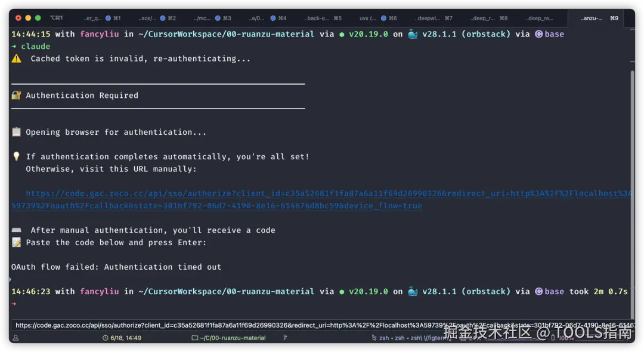Click the git branch icon in status bar
Viewport: 644px width, 352px height.
[x=285, y=338]
